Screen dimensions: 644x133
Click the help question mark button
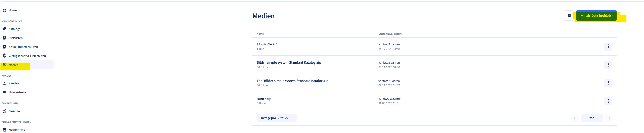point(569,16)
